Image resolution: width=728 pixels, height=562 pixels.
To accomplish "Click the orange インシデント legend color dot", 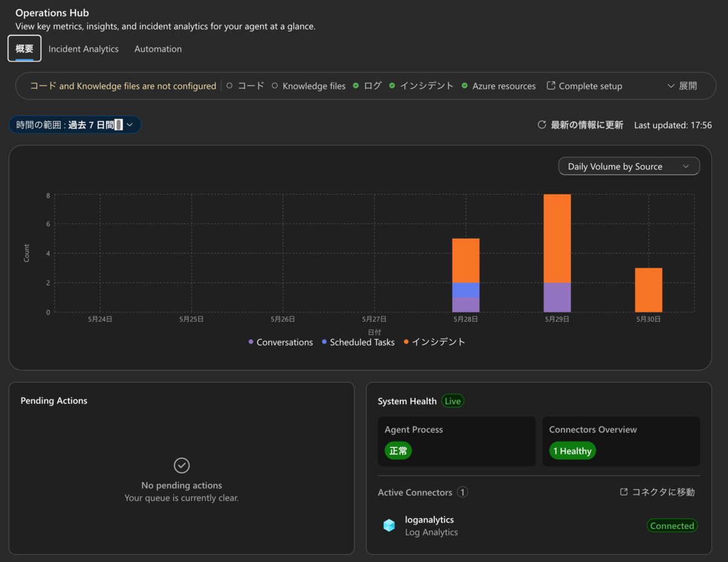I will (406, 342).
